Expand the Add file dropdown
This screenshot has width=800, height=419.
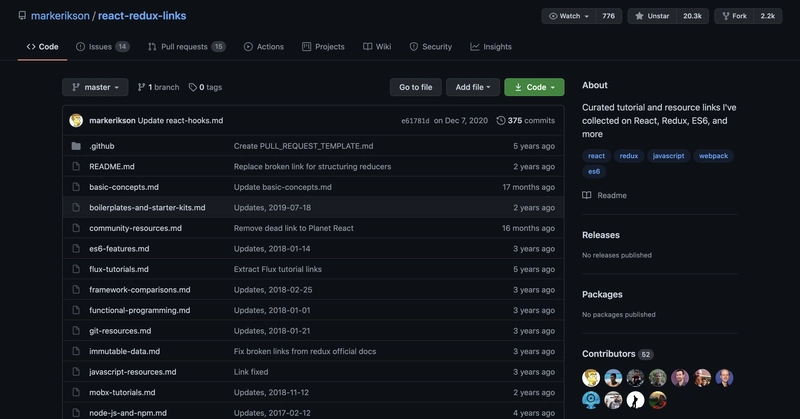coord(473,87)
